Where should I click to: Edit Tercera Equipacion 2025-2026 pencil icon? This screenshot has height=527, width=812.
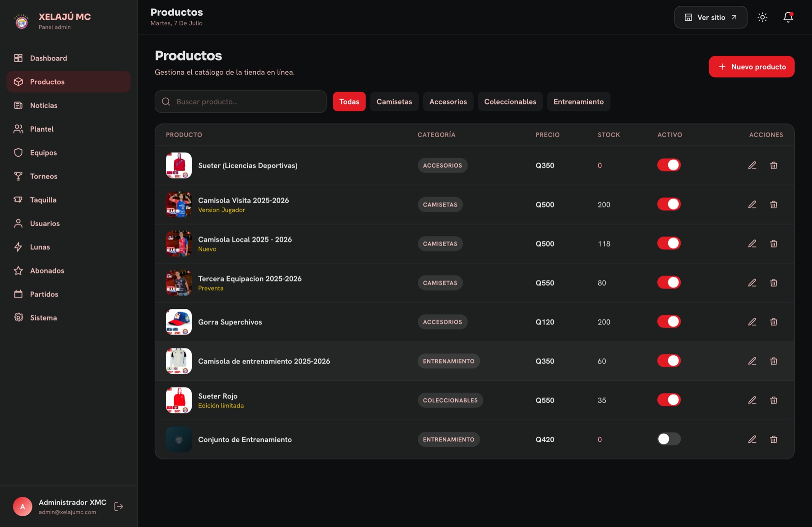pyautogui.click(x=752, y=283)
